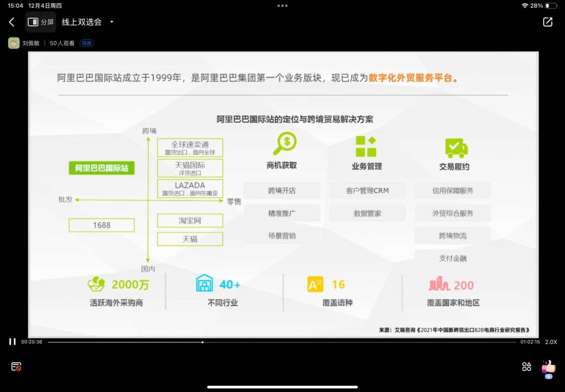
Task: Click the 线上双选会 meeting title
Action: pos(82,22)
